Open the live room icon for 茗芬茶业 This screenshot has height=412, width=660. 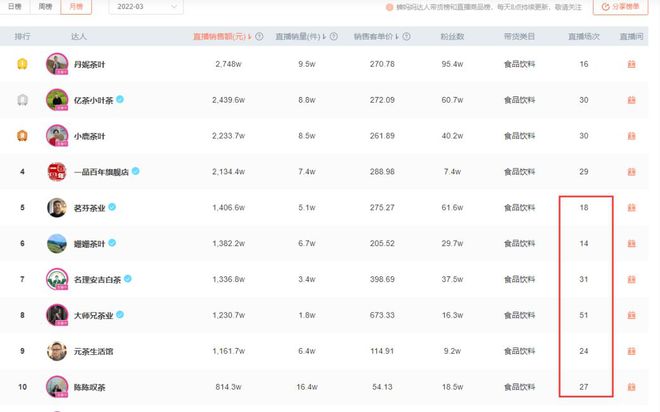tap(631, 207)
